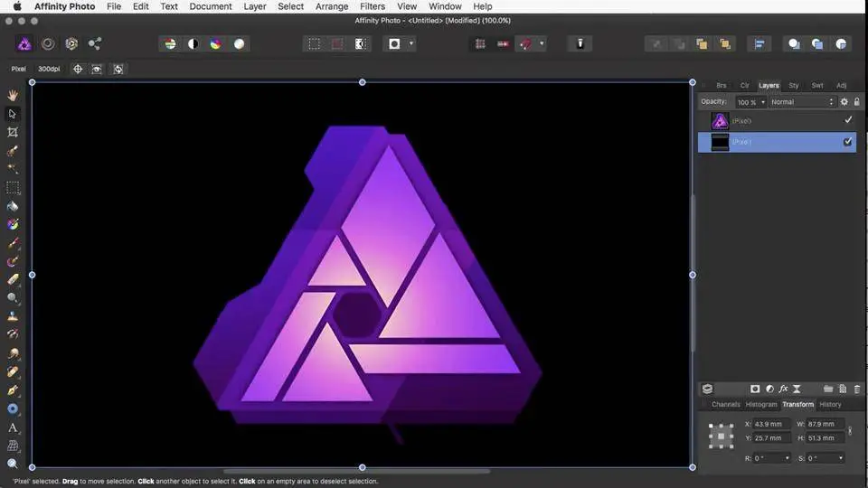
Task: Open the Snapping options dropdown arrow
Action: click(542, 43)
